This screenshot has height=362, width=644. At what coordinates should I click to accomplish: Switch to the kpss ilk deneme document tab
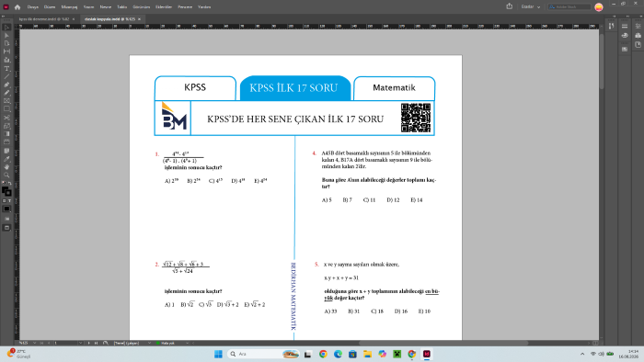(x=44, y=19)
